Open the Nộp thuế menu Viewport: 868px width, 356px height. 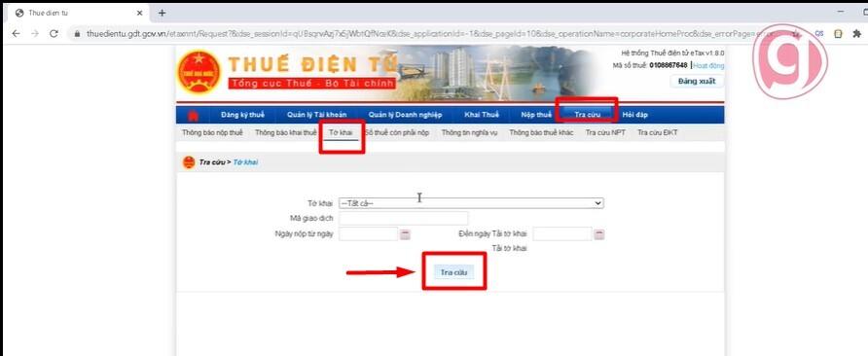pos(536,115)
